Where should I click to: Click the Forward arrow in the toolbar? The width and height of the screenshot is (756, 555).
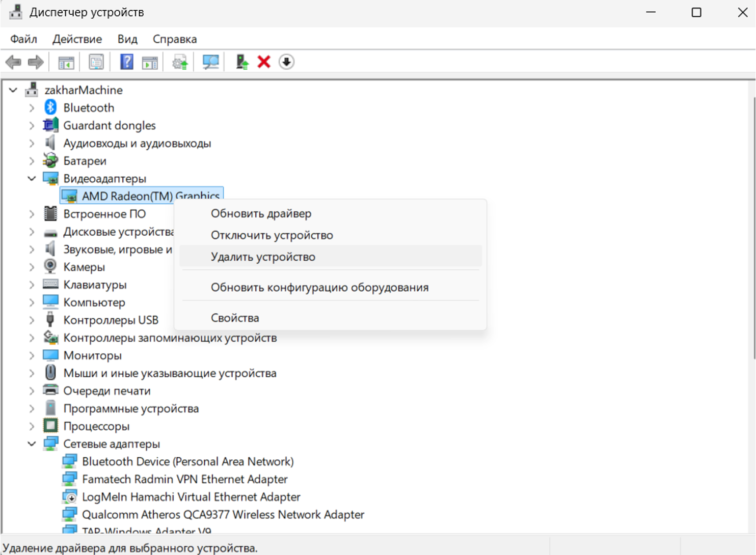[x=36, y=62]
